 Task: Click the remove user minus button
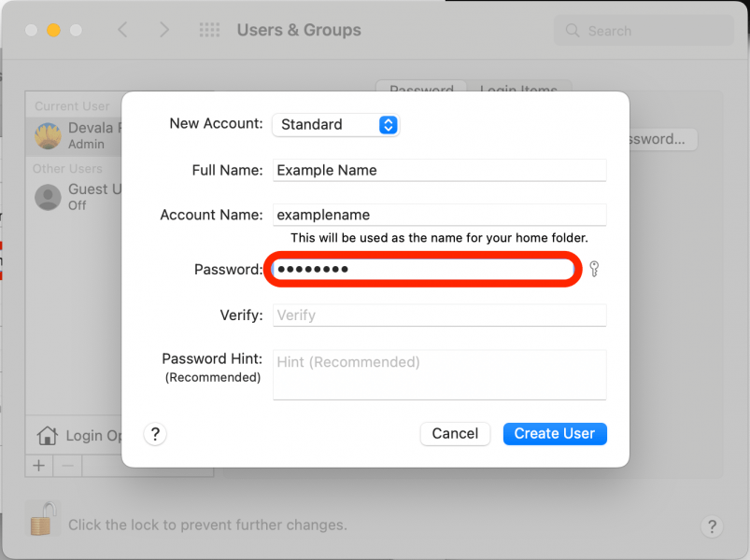66,466
